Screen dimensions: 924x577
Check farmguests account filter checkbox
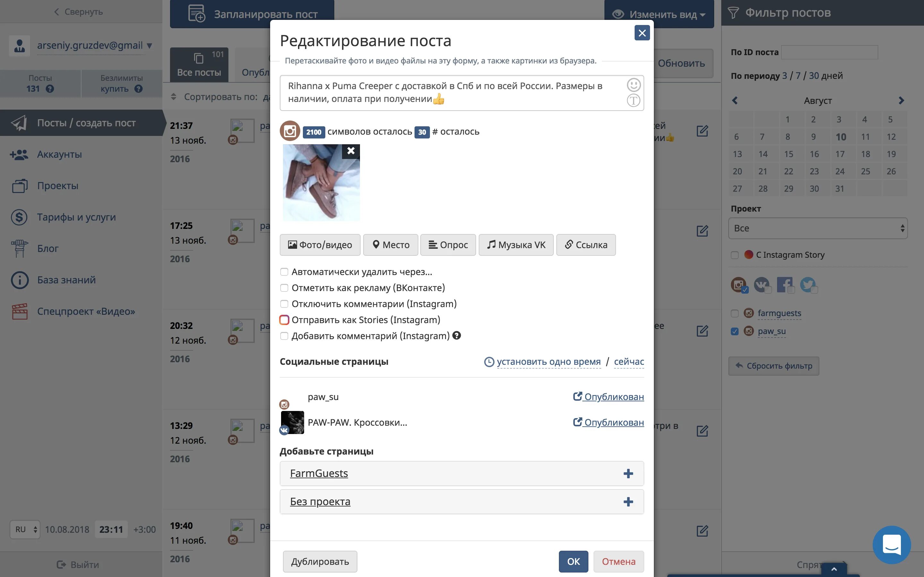click(735, 313)
